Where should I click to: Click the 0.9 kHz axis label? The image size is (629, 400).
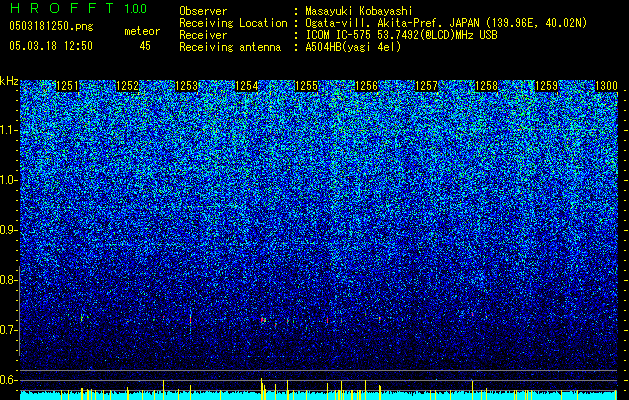pyautogui.click(x=9, y=230)
